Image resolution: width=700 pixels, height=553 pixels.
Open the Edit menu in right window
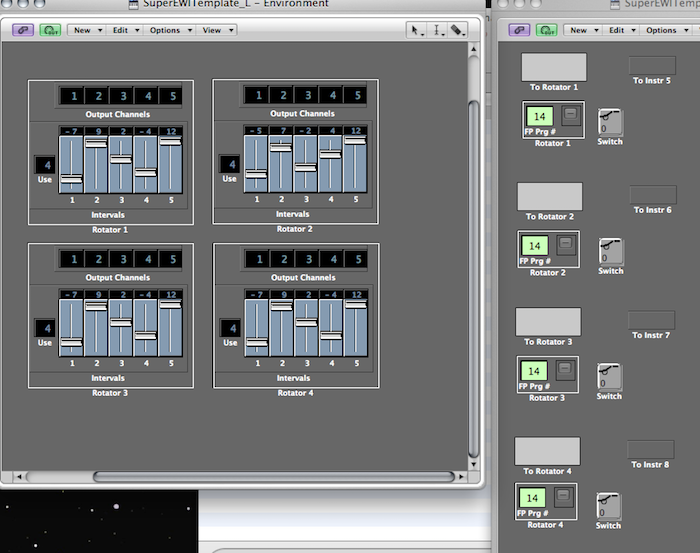tap(621, 30)
